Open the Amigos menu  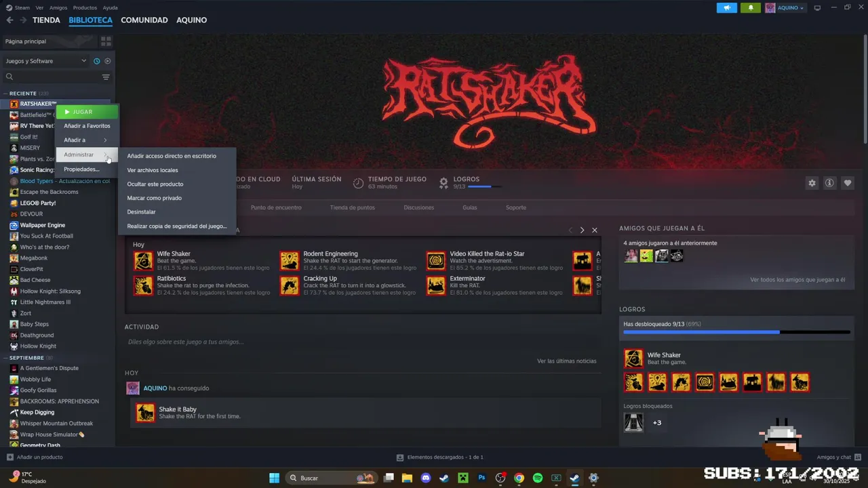point(58,7)
